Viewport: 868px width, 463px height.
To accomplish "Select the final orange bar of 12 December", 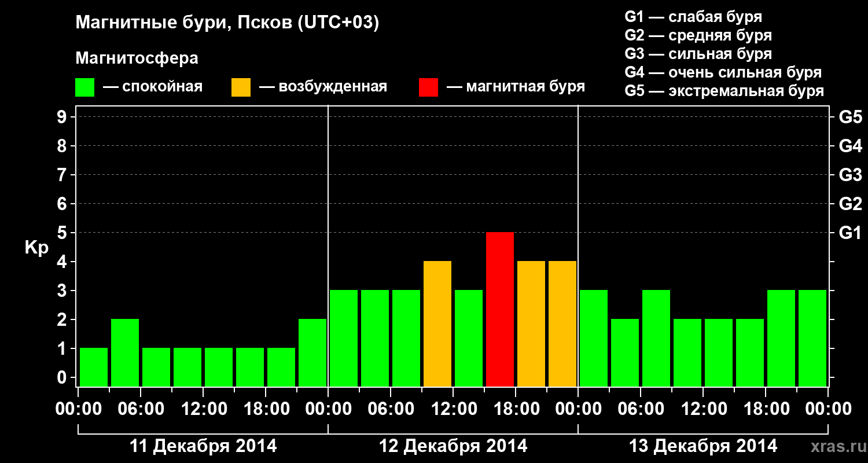I will coord(562,324).
